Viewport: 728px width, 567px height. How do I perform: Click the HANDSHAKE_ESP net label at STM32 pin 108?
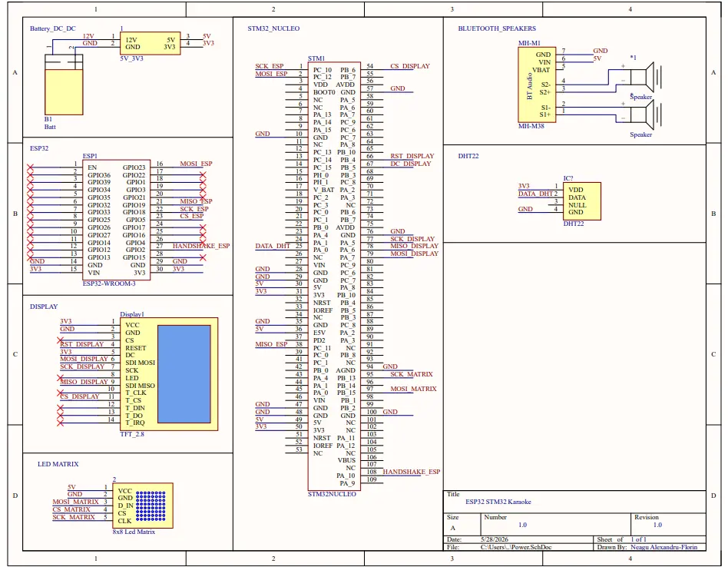pos(412,472)
